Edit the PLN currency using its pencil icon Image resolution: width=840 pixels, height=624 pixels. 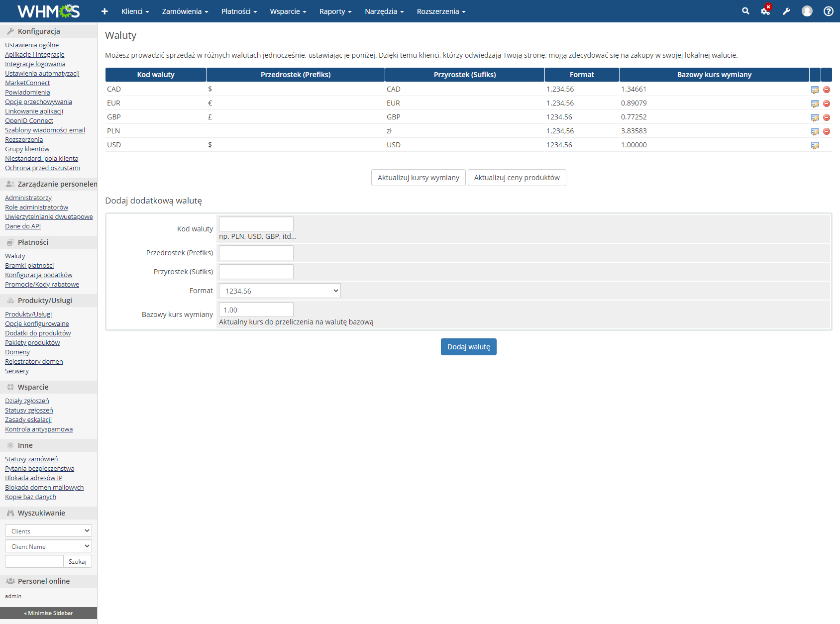(815, 131)
